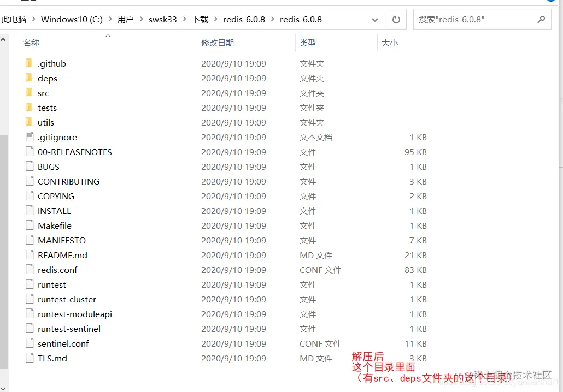Click the runtest file icon
This screenshot has width=563, height=392.
point(30,284)
